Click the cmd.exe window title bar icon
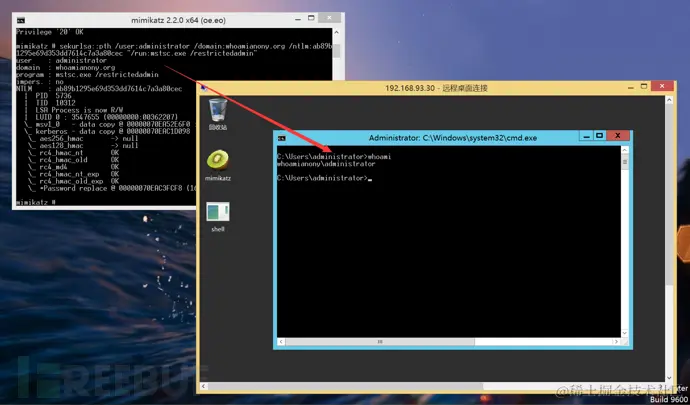This screenshot has width=690, height=405. (281, 138)
